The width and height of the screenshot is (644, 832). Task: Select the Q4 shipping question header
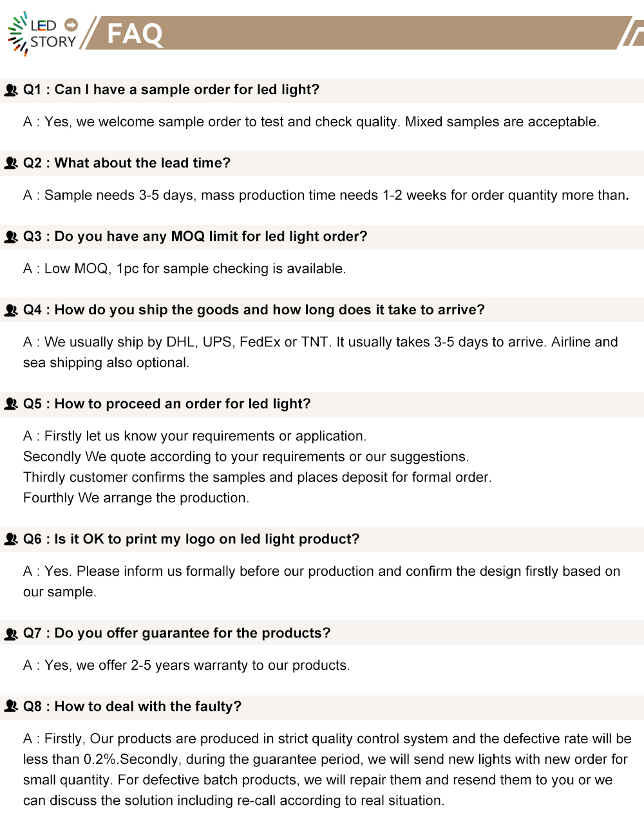coord(322,310)
